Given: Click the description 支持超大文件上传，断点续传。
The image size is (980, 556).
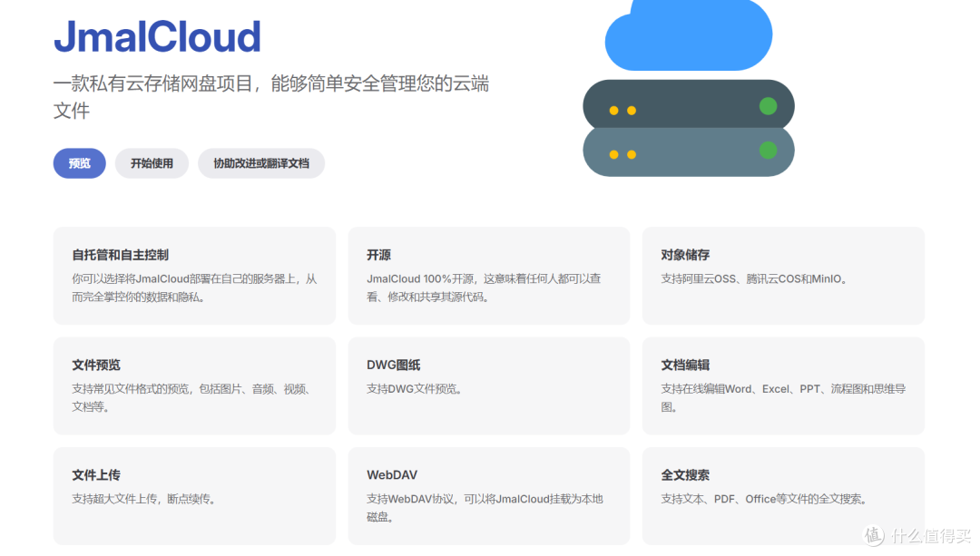Looking at the screenshot, I should pos(143,499).
